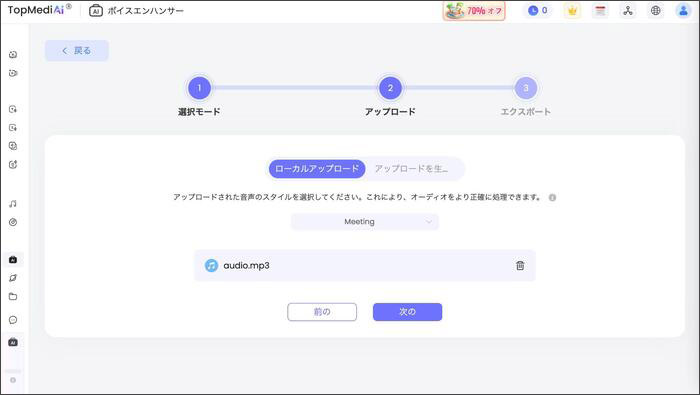The width and height of the screenshot is (700, 395).
Task: Select step 3 エクスポート circle
Action: click(526, 88)
